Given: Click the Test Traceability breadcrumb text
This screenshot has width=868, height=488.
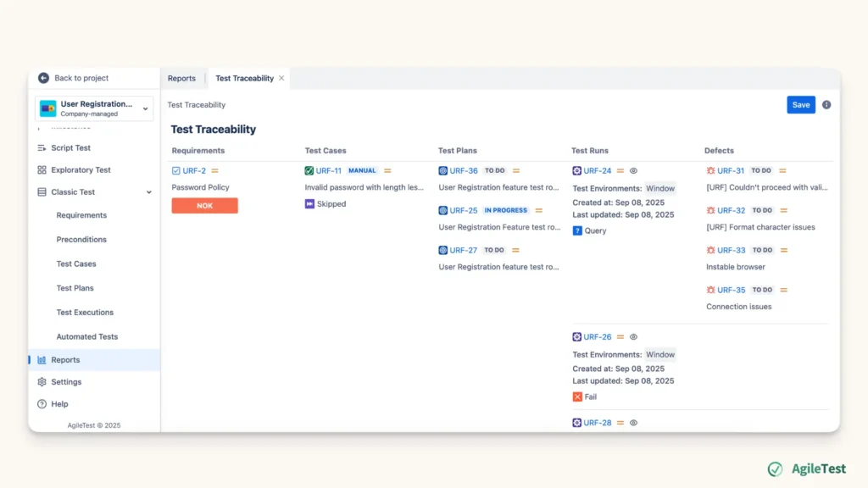Looking at the screenshot, I should [x=197, y=104].
